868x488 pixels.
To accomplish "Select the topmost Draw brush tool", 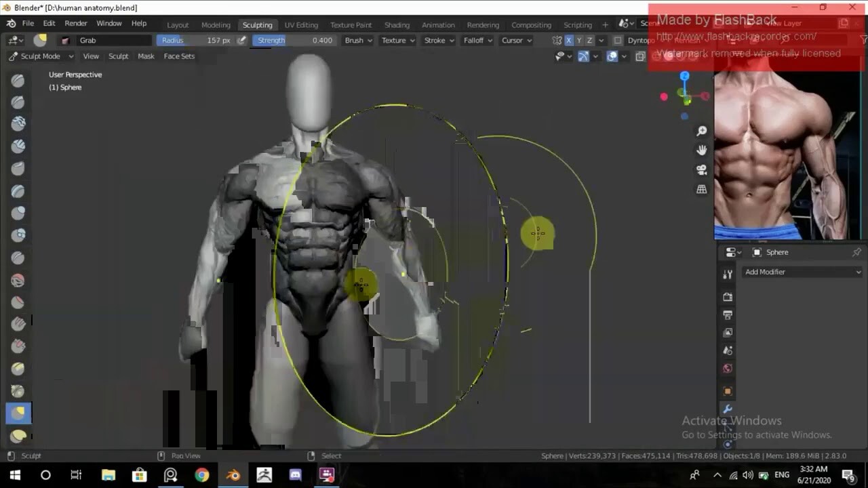I will click(18, 80).
